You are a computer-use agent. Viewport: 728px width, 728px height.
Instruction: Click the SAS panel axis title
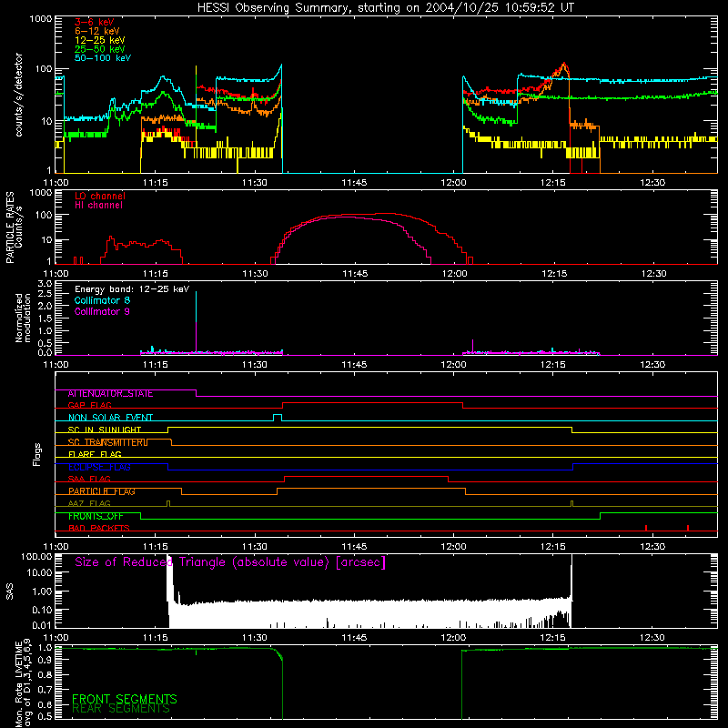click(10, 591)
